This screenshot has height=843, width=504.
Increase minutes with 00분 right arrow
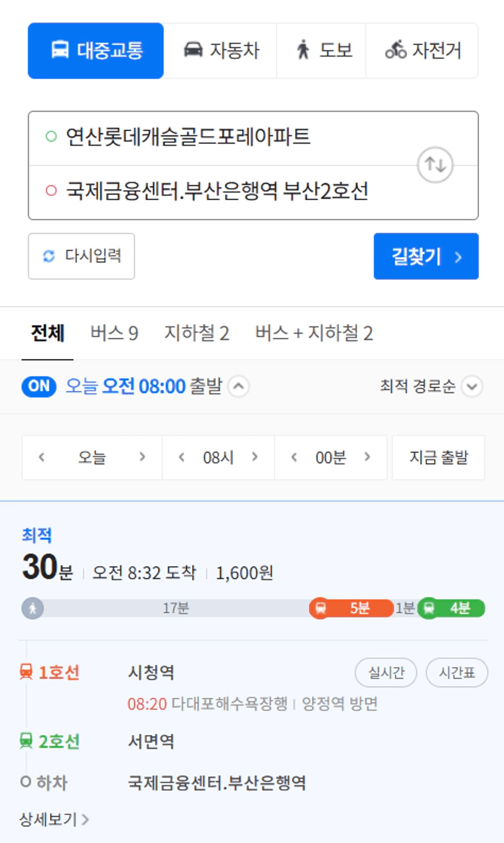coord(367,457)
